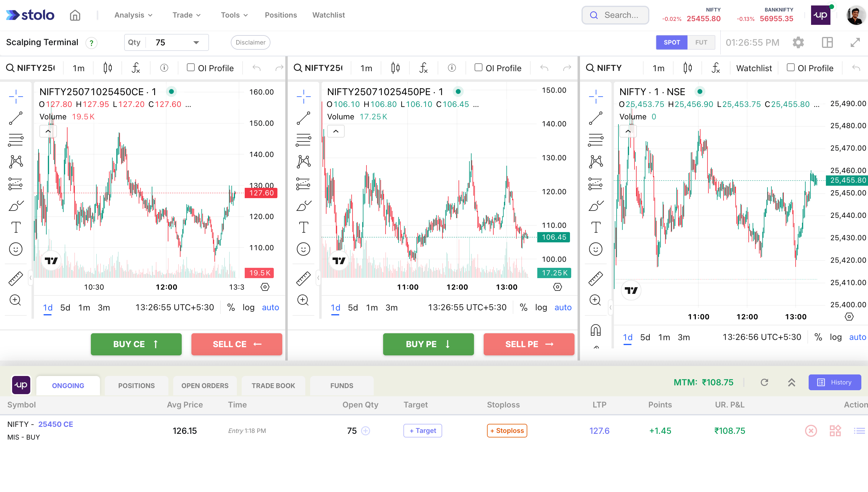Open the History panel
868x492 pixels.
tap(835, 382)
